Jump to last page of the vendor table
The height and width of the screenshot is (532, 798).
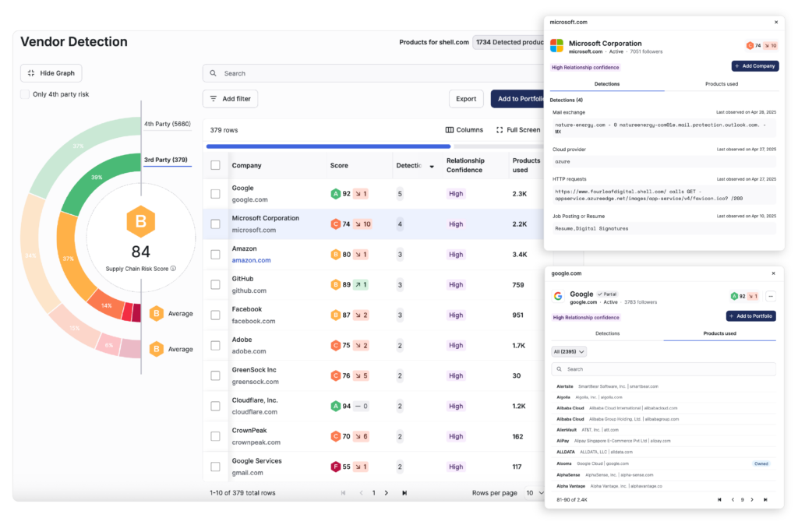404,493
